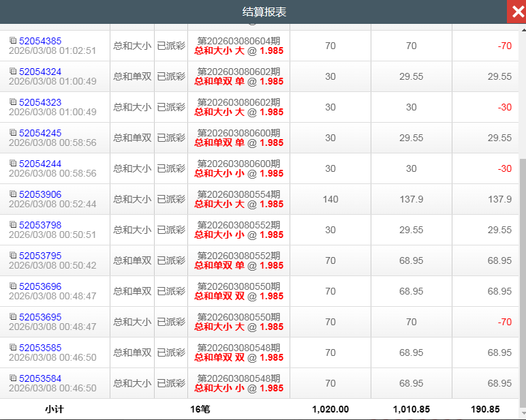Screen dimensions: 526x420
Task: Click the 1,020.00 subtotal amount
Action: click(330, 409)
